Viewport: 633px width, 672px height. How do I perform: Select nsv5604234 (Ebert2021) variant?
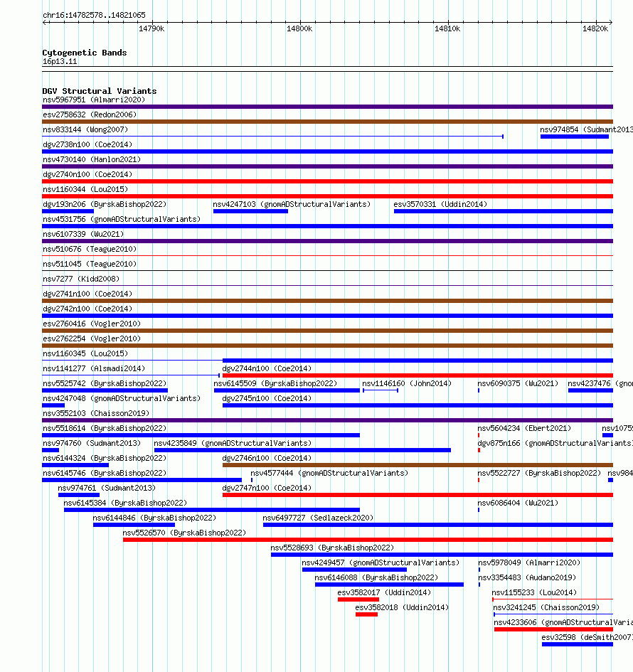(x=525, y=429)
